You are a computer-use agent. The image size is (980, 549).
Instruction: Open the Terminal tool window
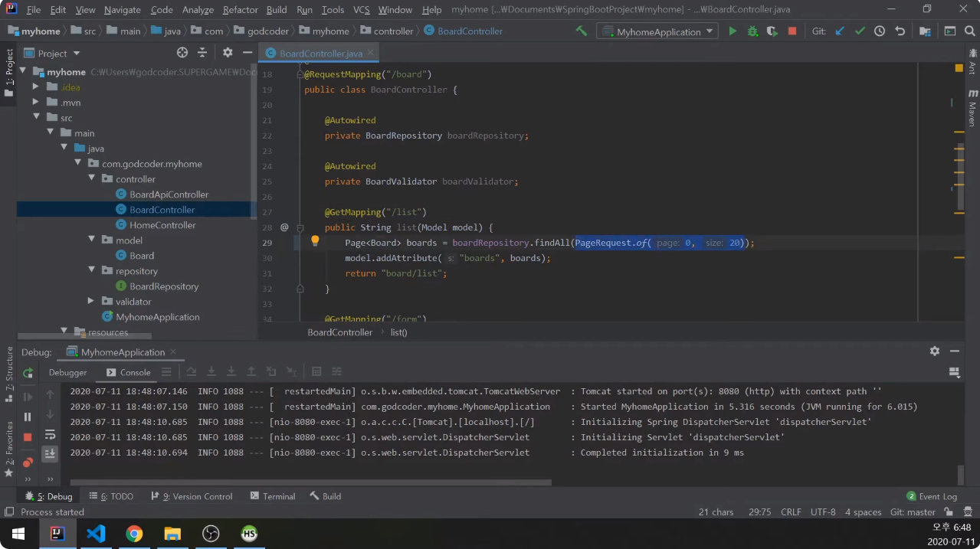click(272, 496)
